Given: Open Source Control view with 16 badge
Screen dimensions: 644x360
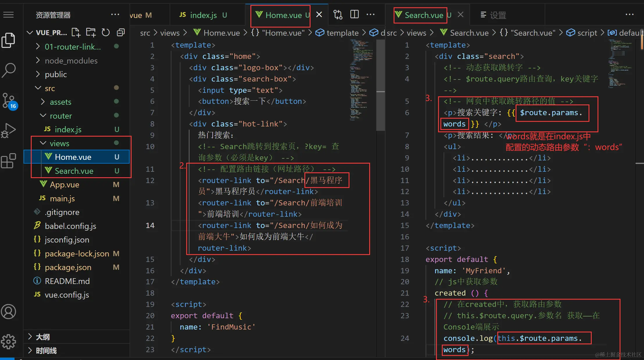Looking at the screenshot, I should pos(9,101).
